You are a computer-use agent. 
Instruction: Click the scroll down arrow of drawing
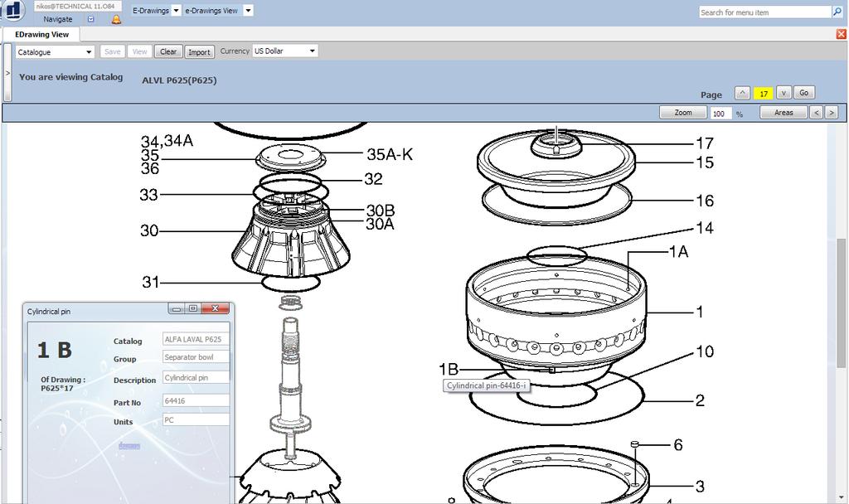coord(842,497)
